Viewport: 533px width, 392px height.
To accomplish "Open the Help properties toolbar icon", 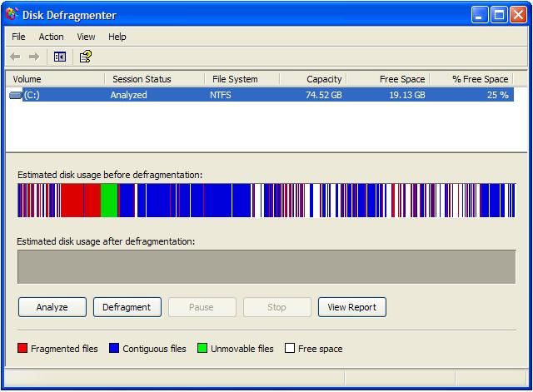I will coord(86,57).
